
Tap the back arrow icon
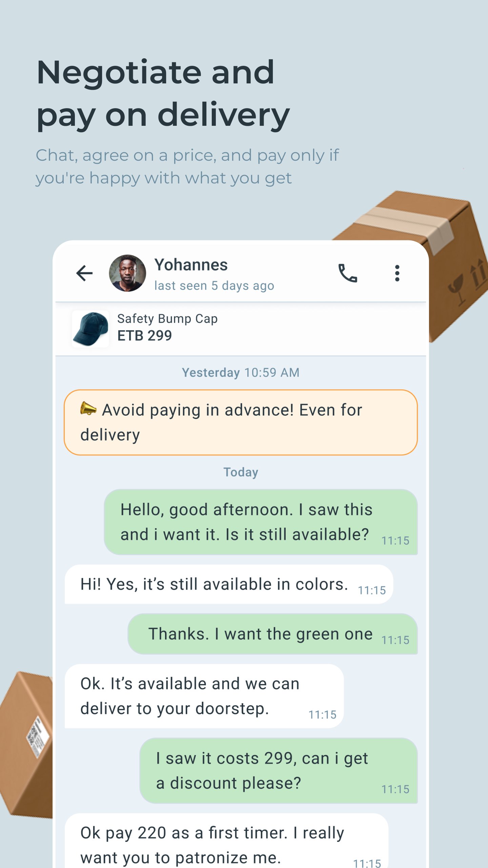[x=84, y=273]
